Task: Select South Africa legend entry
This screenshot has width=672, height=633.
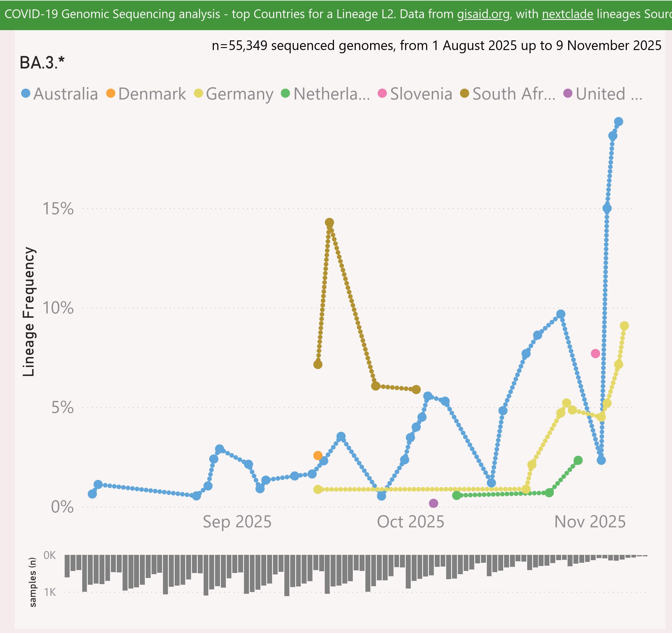Action: tap(513, 94)
